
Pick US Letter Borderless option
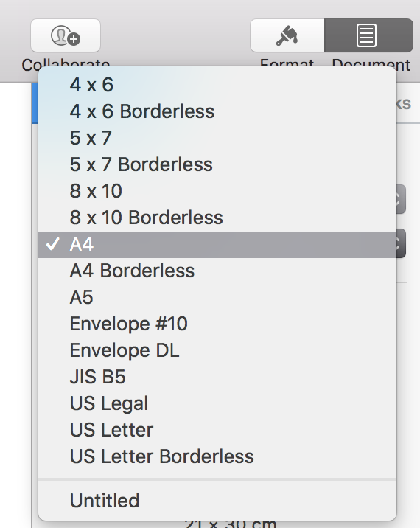click(217, 456)
